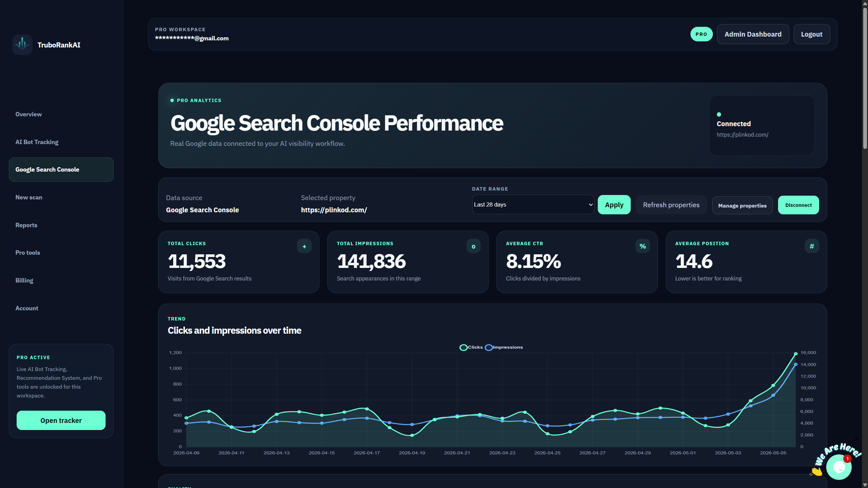Click the Data source value Google Search Console
The width and height of the screenshot is (868, 488).
202,210
